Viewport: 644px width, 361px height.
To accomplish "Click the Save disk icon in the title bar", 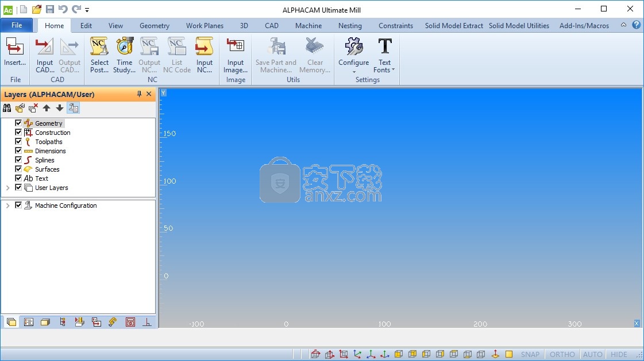I will pyautogui.click(x=50, y=9).
